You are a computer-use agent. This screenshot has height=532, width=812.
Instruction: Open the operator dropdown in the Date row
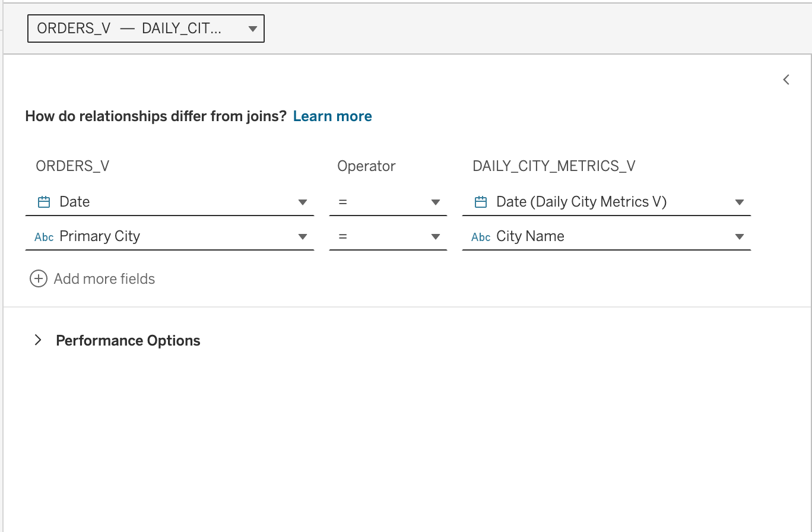point(388,202)
